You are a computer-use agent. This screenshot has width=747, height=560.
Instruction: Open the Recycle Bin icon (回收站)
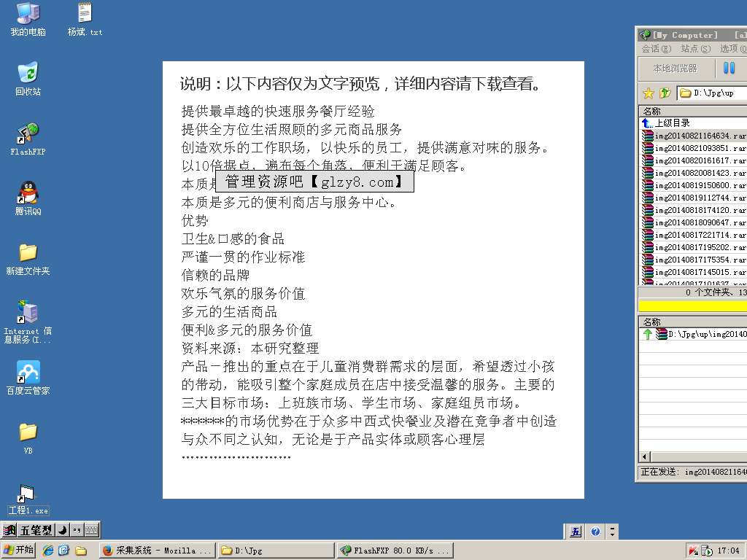(x=28, y=79)
